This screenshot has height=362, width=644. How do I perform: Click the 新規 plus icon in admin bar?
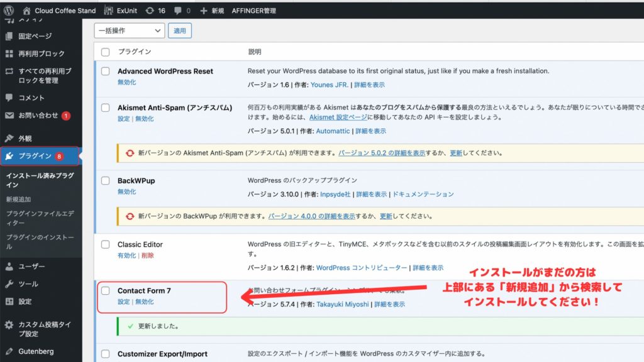(203, 11)
